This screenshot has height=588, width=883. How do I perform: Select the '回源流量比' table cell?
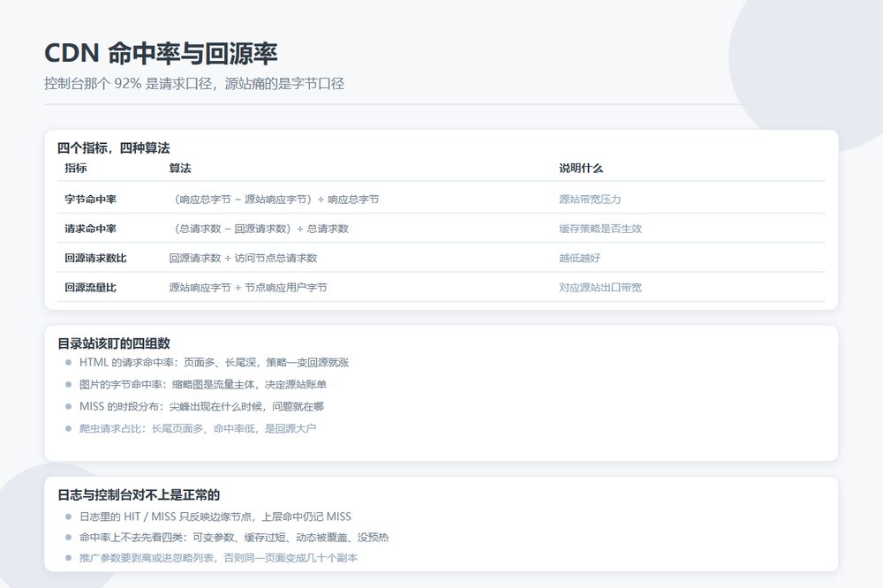tap(90, 287)
